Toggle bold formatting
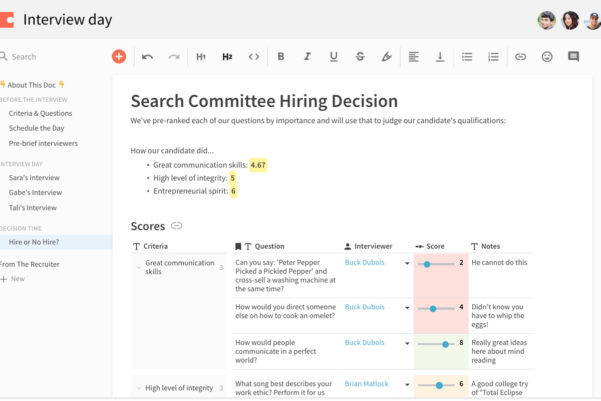 pyautogui.click(x=281, y=57)
